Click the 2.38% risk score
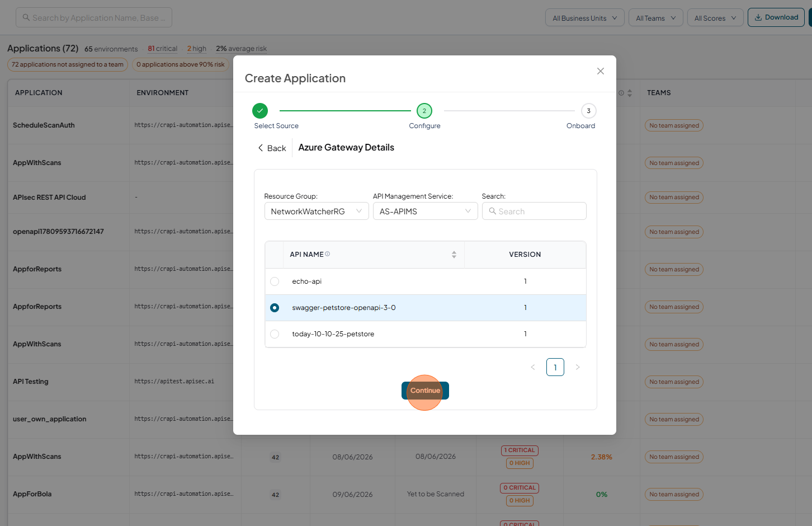This screenshot has width=812, height=526. click(x=602, y=457)
